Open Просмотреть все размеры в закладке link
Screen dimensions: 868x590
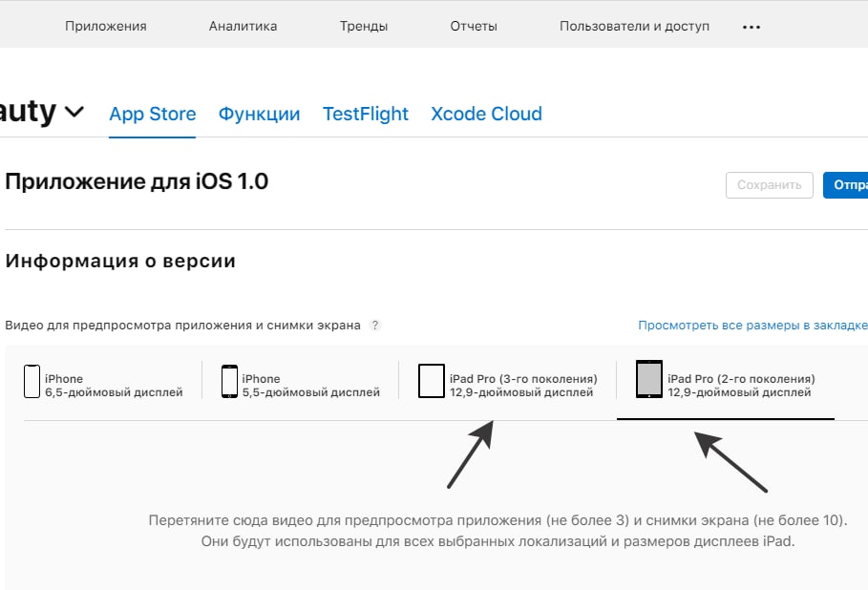tap(752, 325)
